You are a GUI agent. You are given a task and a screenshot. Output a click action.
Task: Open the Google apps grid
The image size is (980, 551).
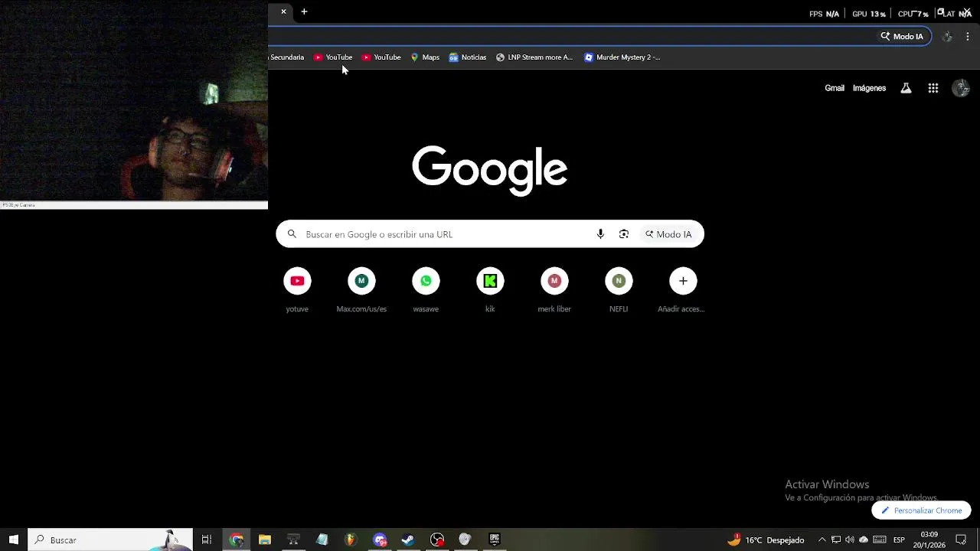(933, 88)
